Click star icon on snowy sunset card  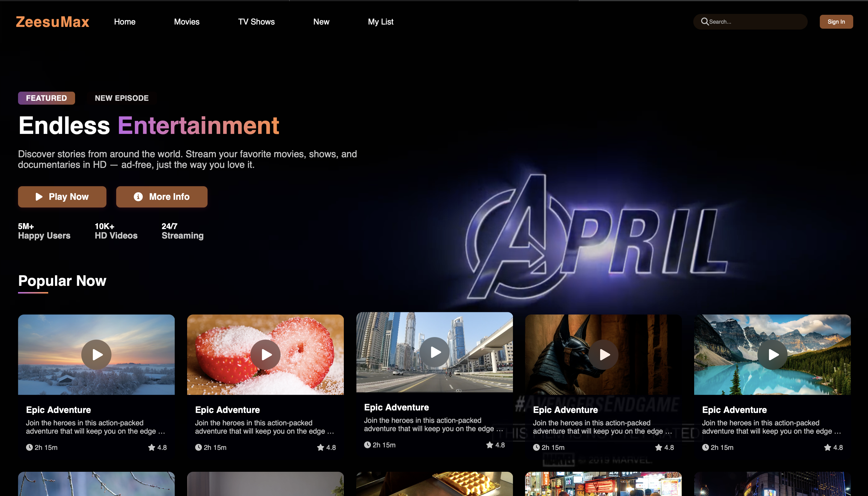[x=152, y=447]
